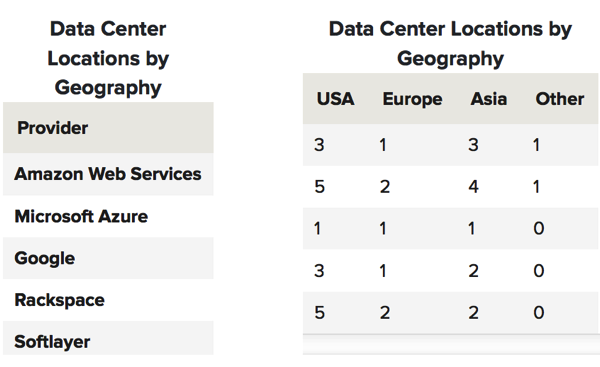This screenshot has width=600, height=367.
Task: Click the Softlayer provider row
Action: 108,338
